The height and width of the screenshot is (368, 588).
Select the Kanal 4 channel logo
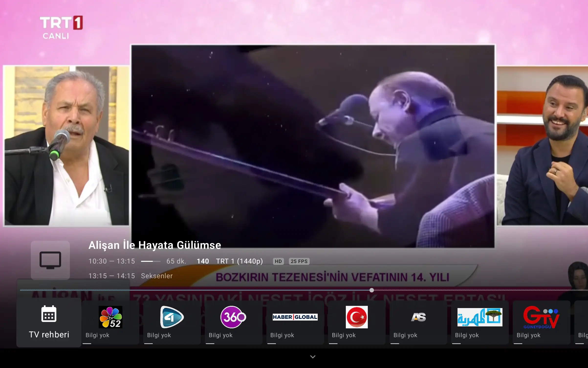[x=172, y=317]
